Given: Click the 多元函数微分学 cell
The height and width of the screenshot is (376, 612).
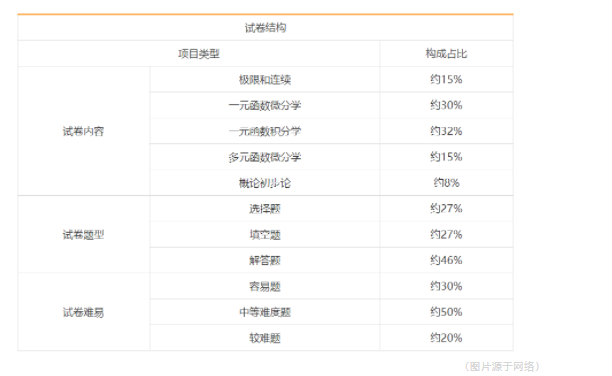Looking at the screenshot, I should coord(265,157).
